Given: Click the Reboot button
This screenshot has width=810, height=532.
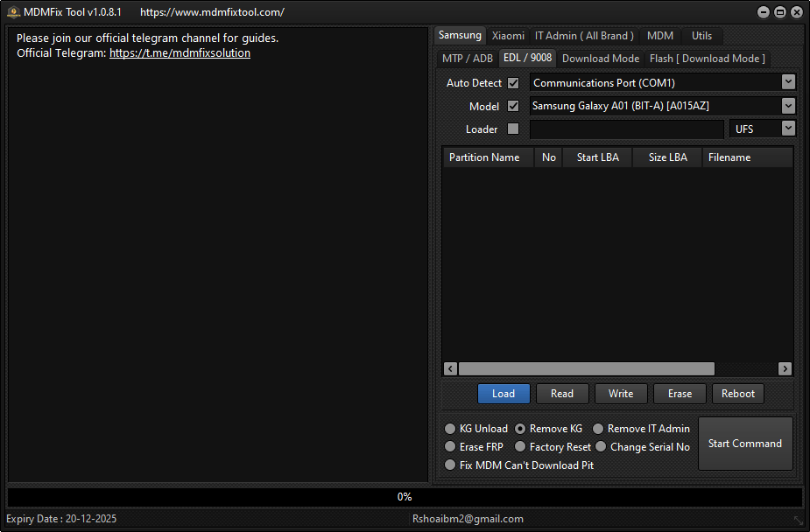Looking at the screenshot, I should click(737, 394).
